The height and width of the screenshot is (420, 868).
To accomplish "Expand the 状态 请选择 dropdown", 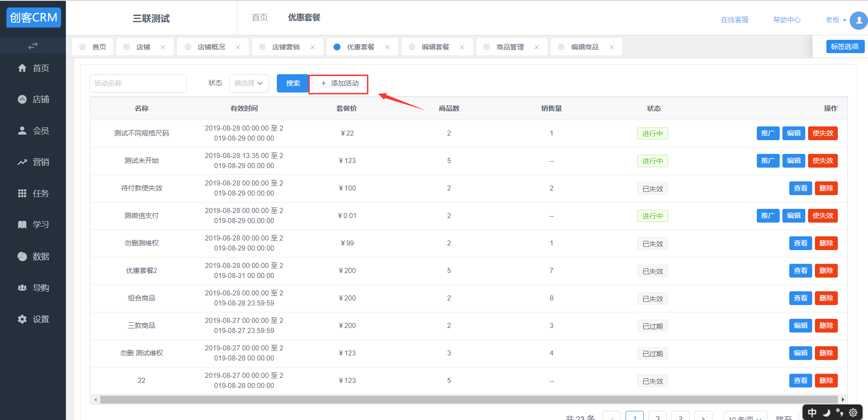I will point(248,83).
